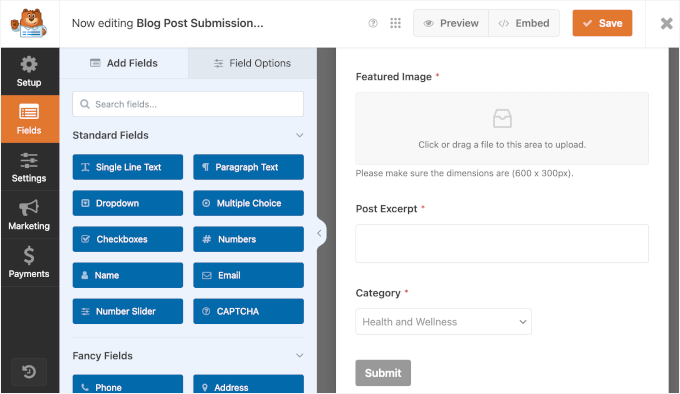Click the WPForms bear mascot logo
Image resolution: width=680 pixels, height=394 pixels.
tap(29, 23)
